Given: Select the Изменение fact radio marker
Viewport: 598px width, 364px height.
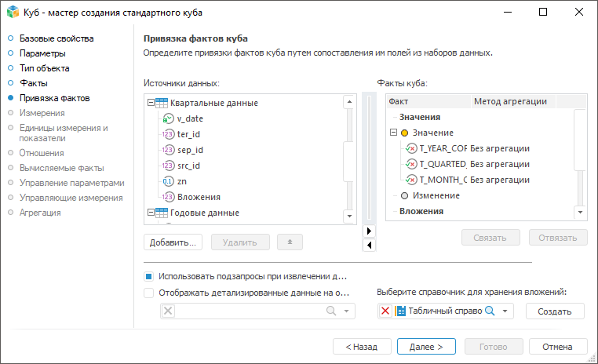Looking at the screenshot, I should [405, 195].
